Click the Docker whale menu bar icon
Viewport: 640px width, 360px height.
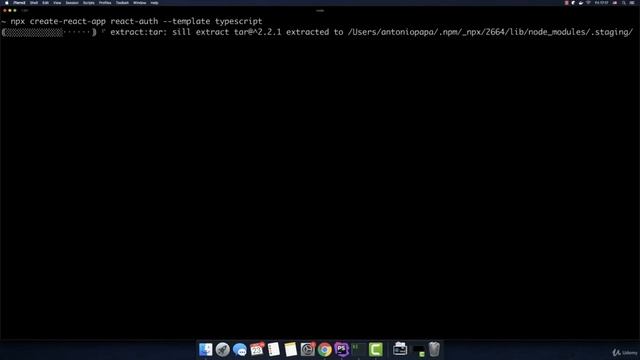pyautogui.click(x=581, y=3)
